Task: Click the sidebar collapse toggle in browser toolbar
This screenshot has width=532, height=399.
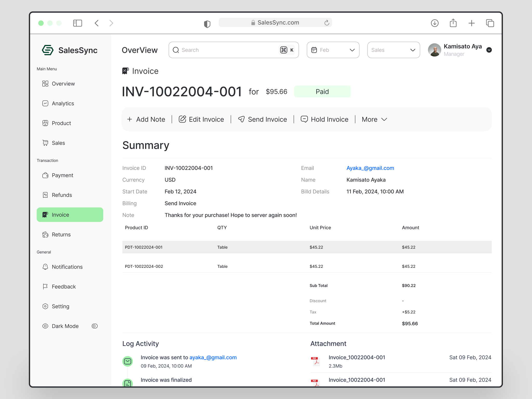Action: click(77, 23)
